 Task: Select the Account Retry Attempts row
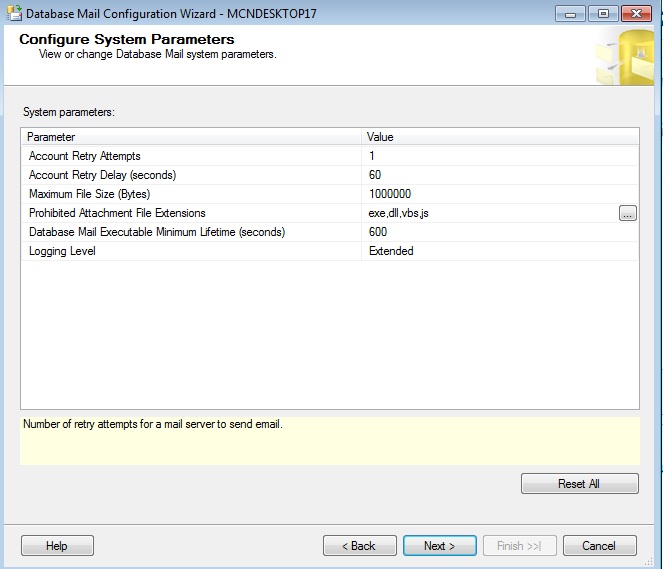click(x=330, y=156)
